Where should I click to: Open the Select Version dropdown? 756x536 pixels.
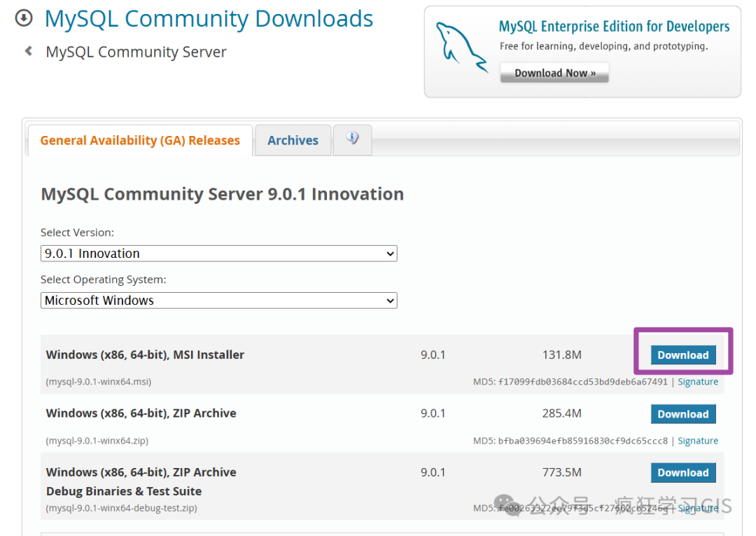218,254
